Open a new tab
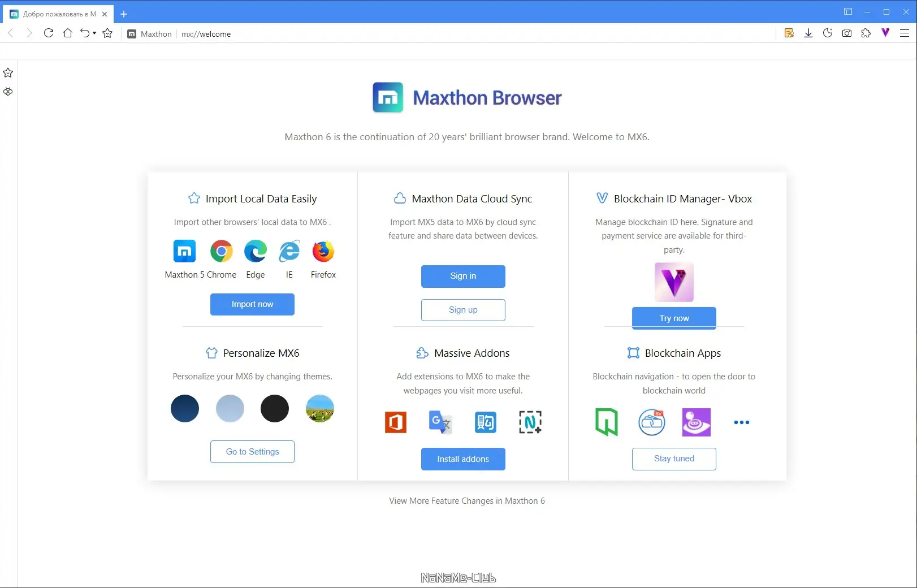917x588 pixels. pyautogui.click(x=124, y=14)
